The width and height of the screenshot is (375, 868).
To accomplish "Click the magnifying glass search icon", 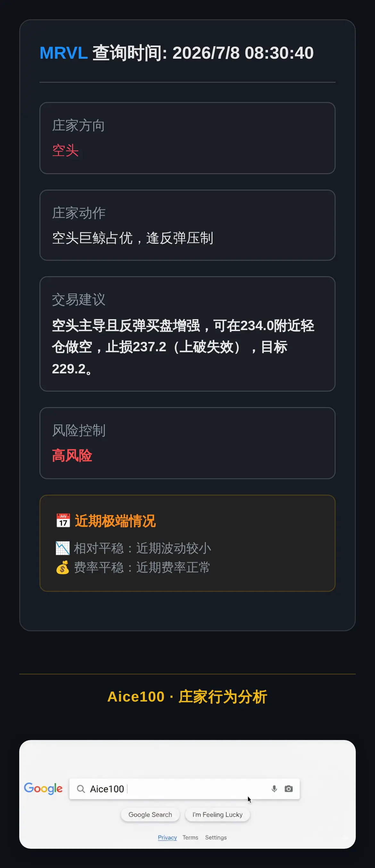I will (81, 789).
